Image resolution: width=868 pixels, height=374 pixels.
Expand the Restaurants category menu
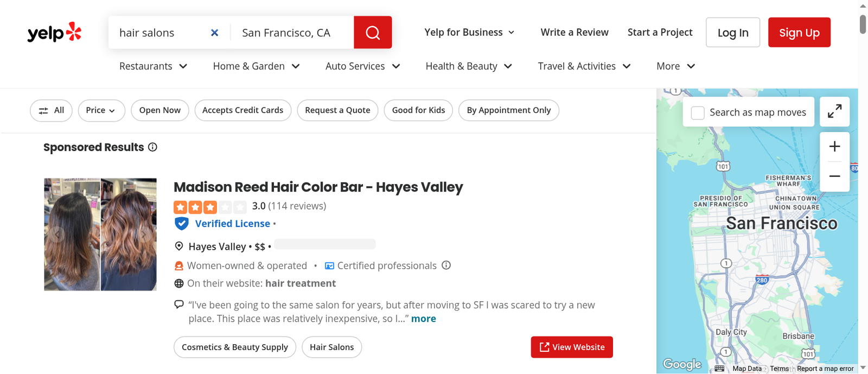click(154, 66)
